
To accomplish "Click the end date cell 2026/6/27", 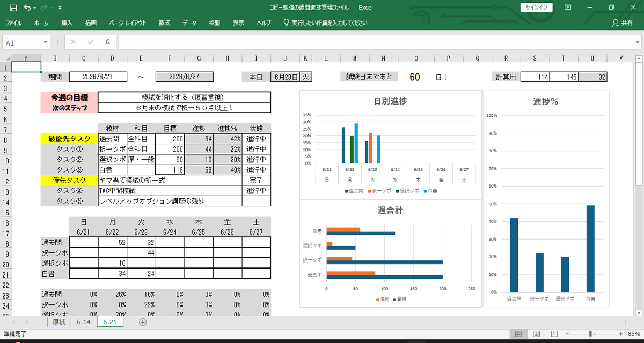I will [184, 77].
